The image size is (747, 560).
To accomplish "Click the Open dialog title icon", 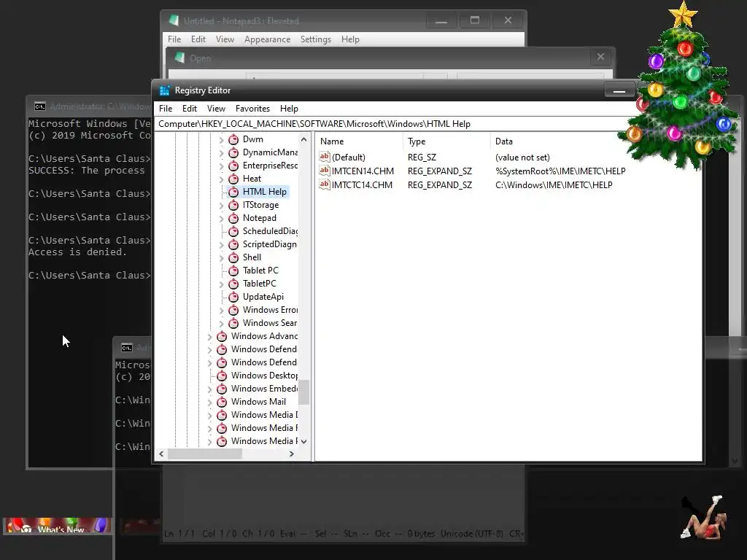I will (x=179, y=58).
